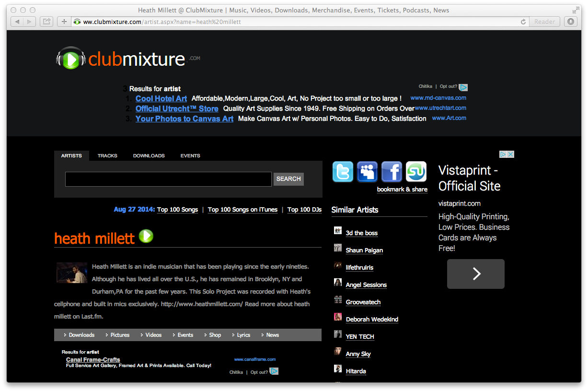Click the www.utrechtart.com ad URL

[x=440, y=108]
